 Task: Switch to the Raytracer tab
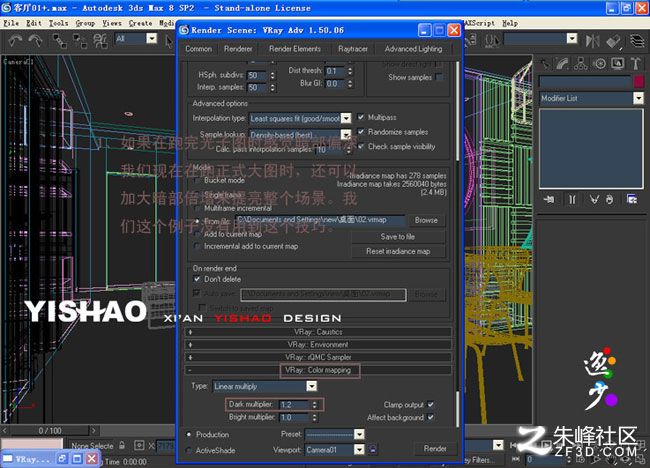tap(353, 49)
